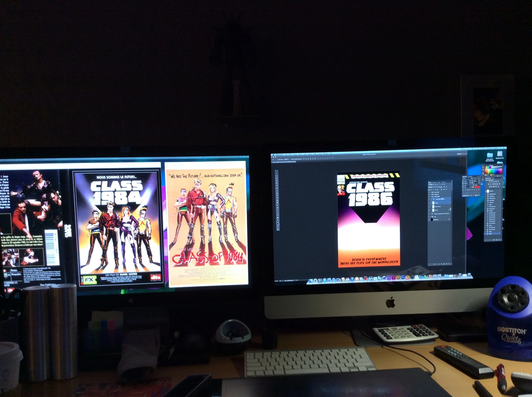Switch to the Channels tab
532x397 pixels.
pos(434,183)
